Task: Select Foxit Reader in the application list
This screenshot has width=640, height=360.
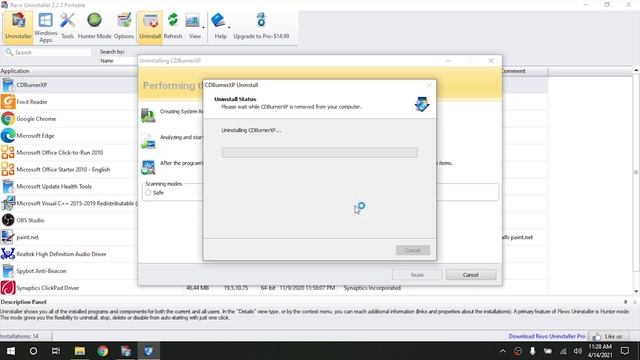Action: click(69, 102)
